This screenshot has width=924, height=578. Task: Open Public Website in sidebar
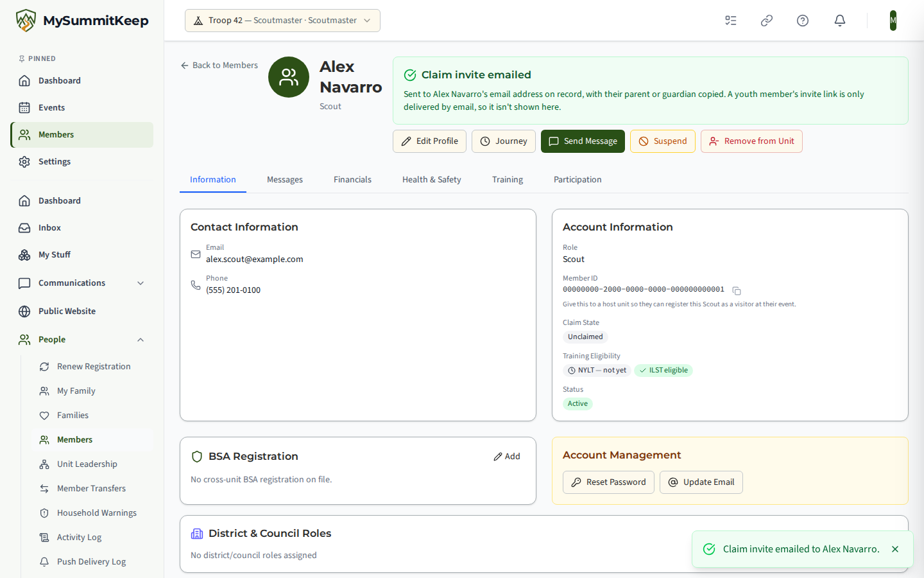pyautogui.click(x=82, y=311)
